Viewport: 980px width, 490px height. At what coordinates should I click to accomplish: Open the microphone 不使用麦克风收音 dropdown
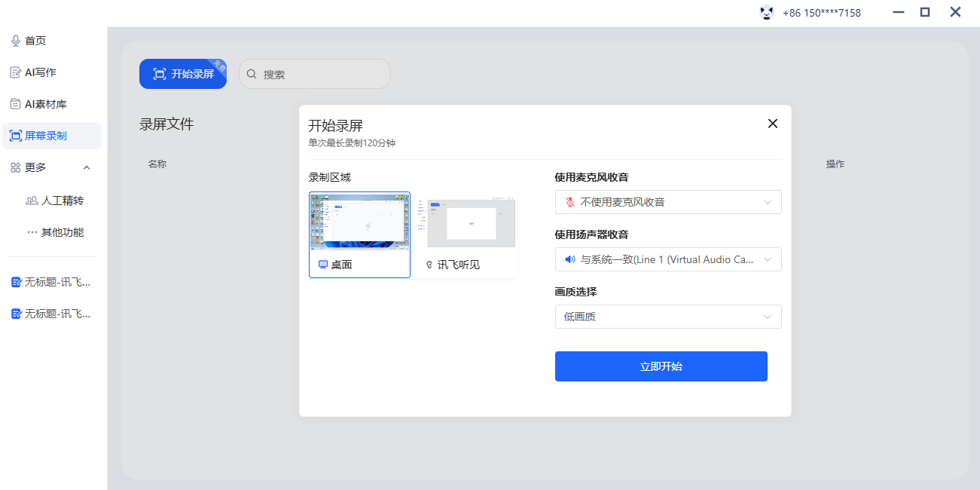(667, 202)
